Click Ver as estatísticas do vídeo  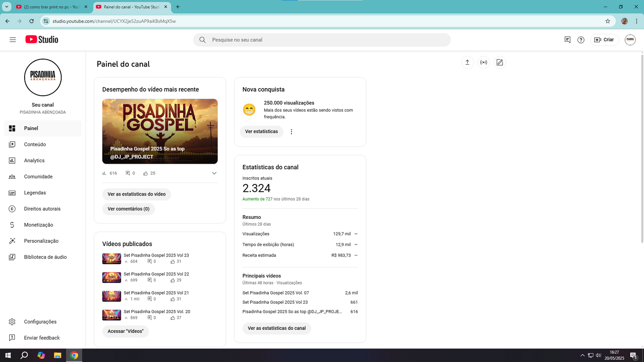pyautogui.click(x=136, y=194)
